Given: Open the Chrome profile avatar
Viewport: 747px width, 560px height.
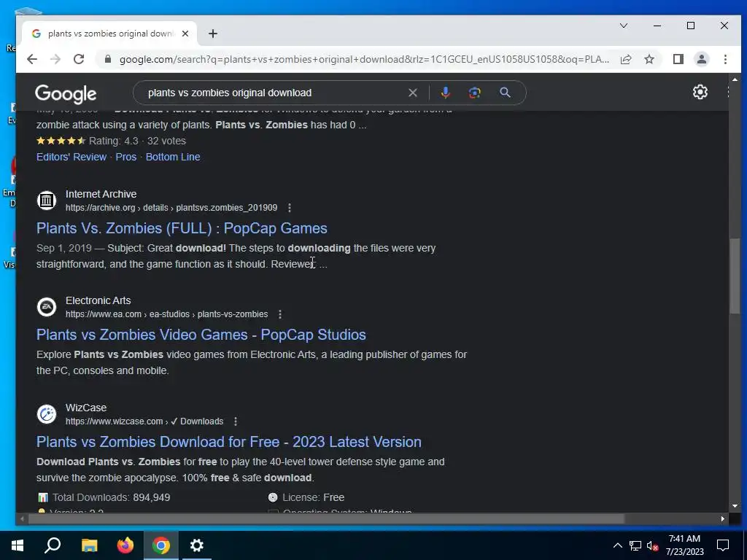Looking at the screenshot, I should pos(701,59).
